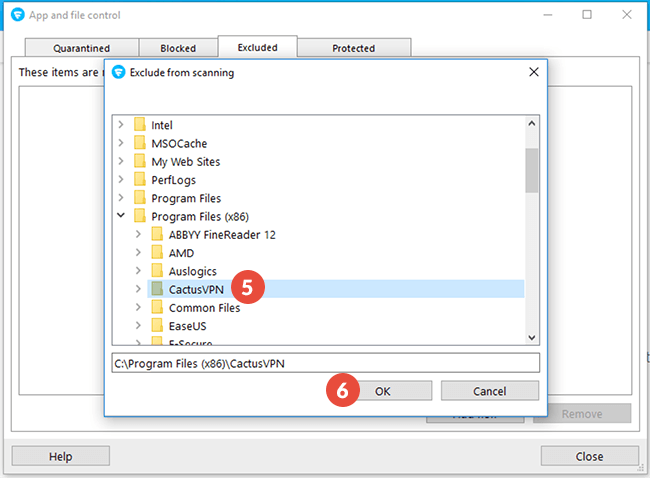This screenshot has width=650, height=478.
Task: Click the ABBYY FineReader 12 folder icon
Action: (157, 234)
